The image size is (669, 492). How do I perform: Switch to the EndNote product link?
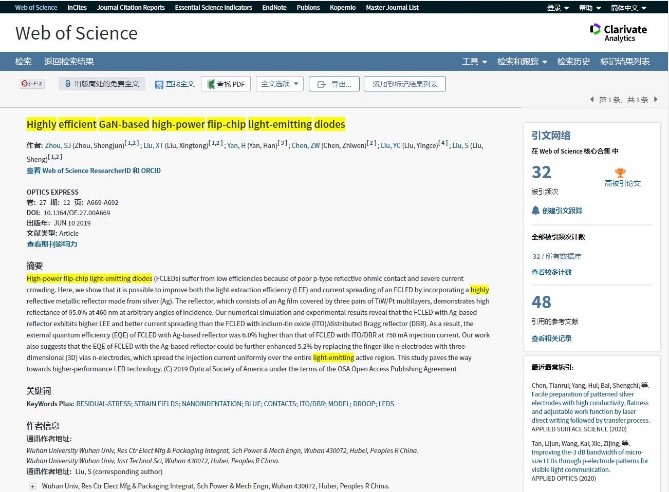(x=274, y=7)
